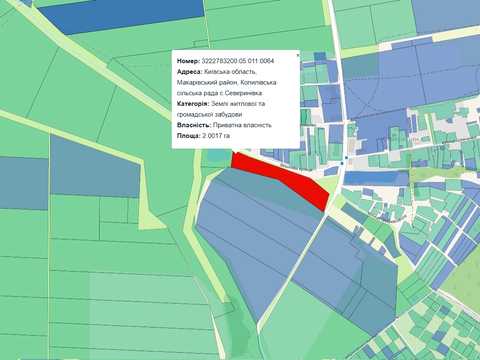
Task: Click the 'громадської забудови' text line
Action: [x=210, y=114]
